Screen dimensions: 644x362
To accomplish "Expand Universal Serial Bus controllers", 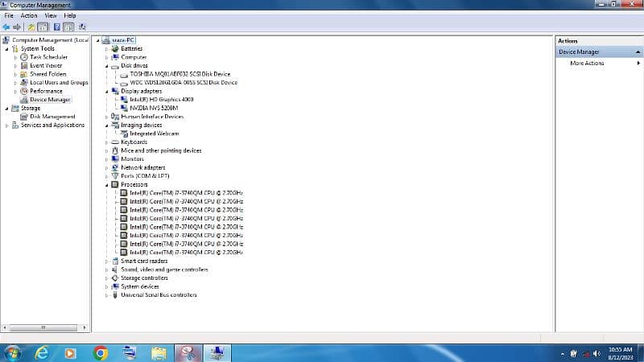I will [x=105, y=295].
